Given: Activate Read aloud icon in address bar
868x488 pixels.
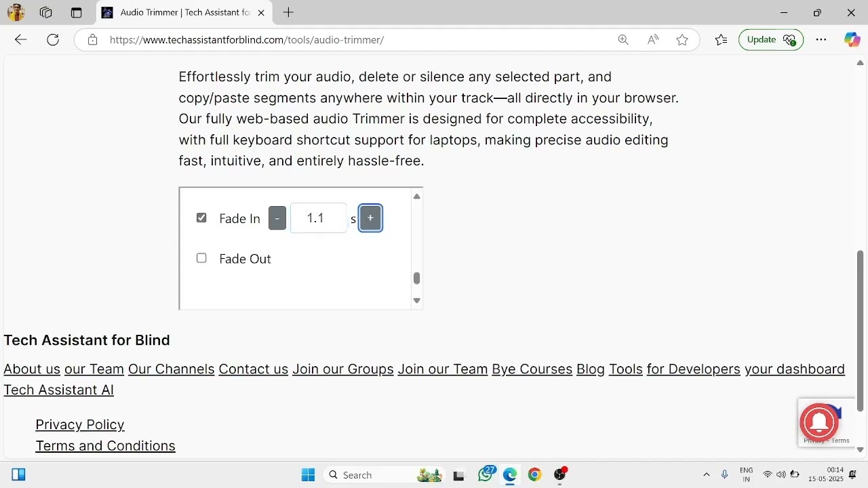Looking at the screenshot, I should point(653,40).
